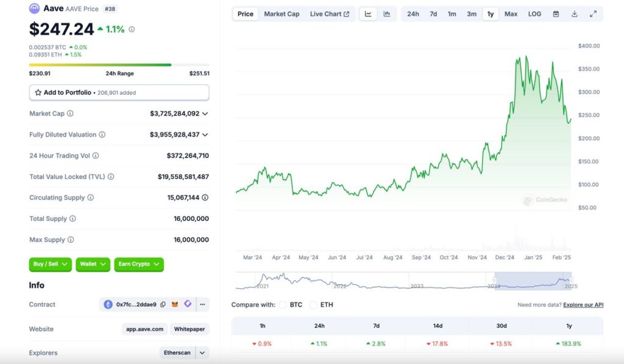Open the Live Chart tab
The width and height of the screenshot is (624, 364).
(330, 14)
